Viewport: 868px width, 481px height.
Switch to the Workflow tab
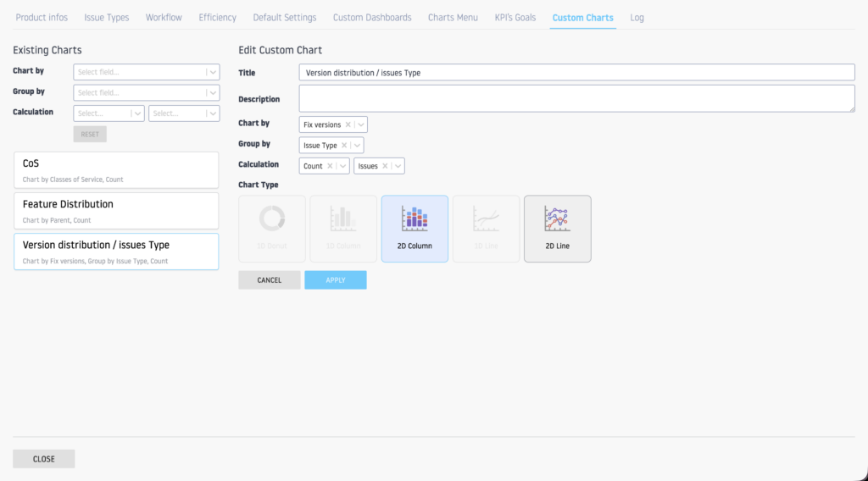click(164, 18)
